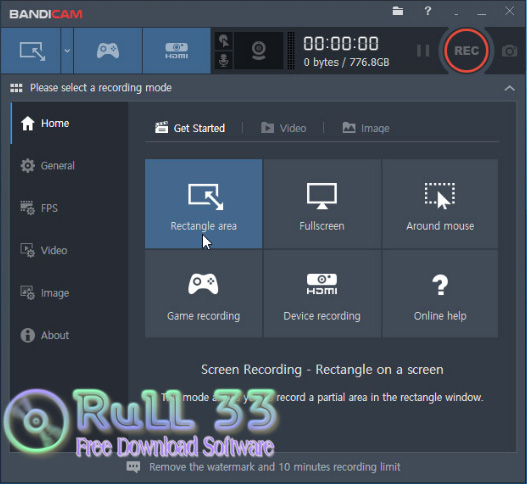Image resolution: width=527 pixels, height=484 pixels.
Task: Click the grid icon next to 'Please select a recording mode'
Action: 16,88
